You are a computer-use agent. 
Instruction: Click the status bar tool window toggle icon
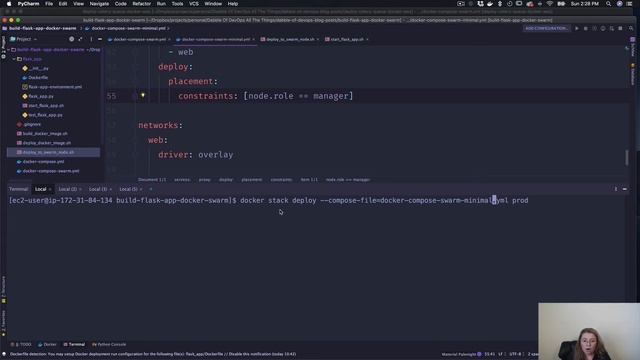pos(4,354)
